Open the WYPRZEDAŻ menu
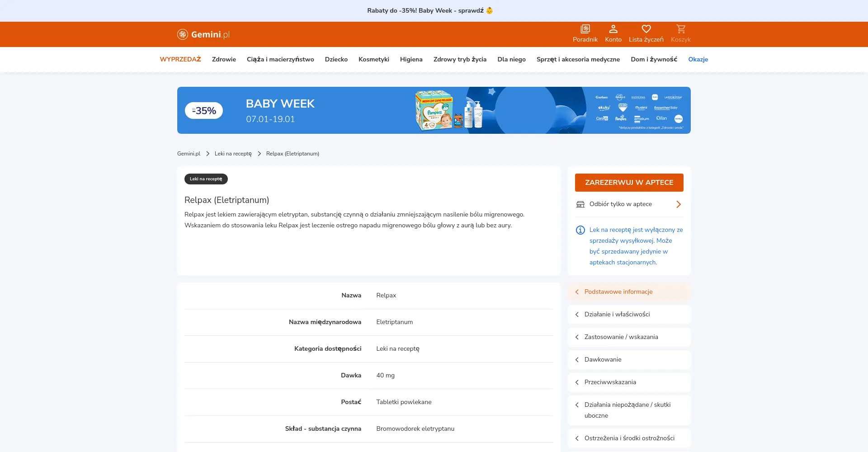Screen dimensions: 868x452 click(180, 59)
